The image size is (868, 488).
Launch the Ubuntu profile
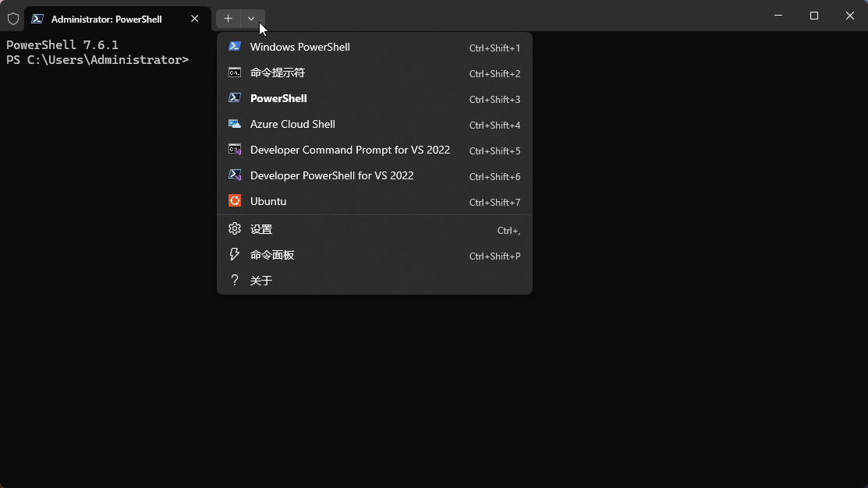click(x=375, y=201)
